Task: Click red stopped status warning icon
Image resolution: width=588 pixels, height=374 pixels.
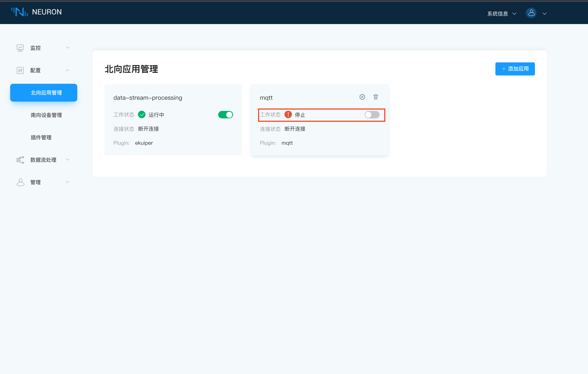Action: coord(288,115)
